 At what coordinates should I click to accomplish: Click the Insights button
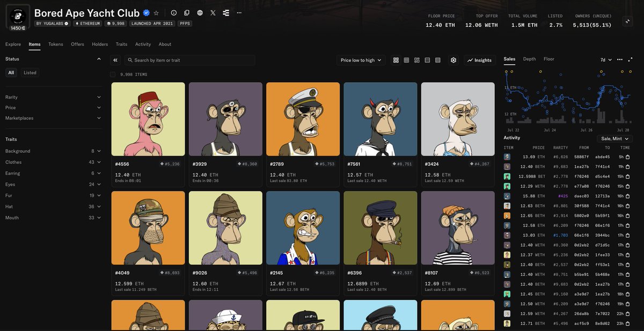click(x=479, y=60)
